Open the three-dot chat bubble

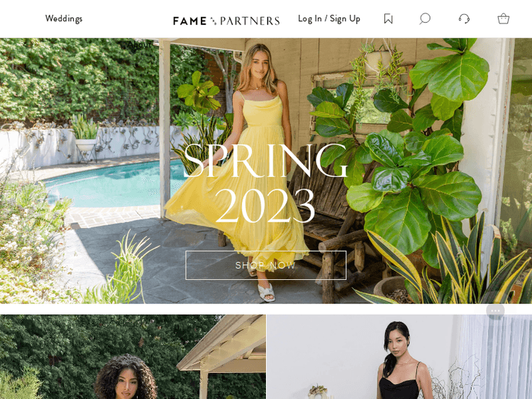[495, 310]
